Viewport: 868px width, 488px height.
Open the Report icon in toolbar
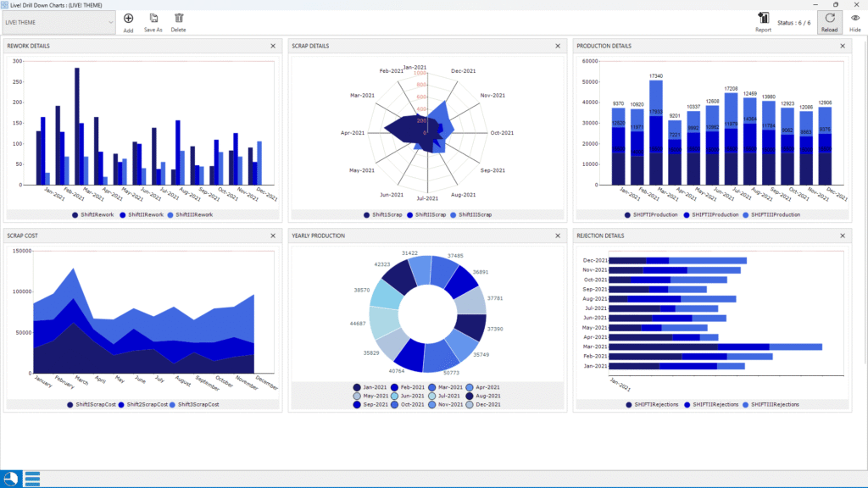click(763, 18)
